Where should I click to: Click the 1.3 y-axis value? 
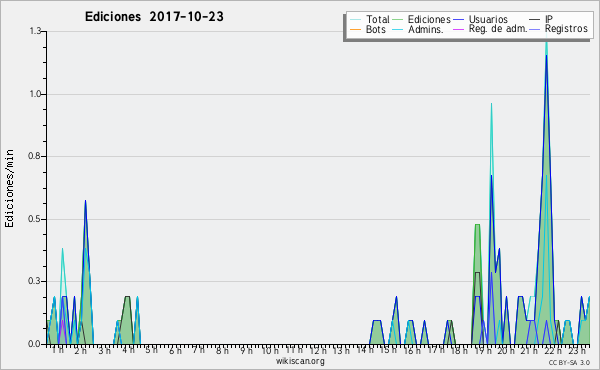[x=35, y=31]
